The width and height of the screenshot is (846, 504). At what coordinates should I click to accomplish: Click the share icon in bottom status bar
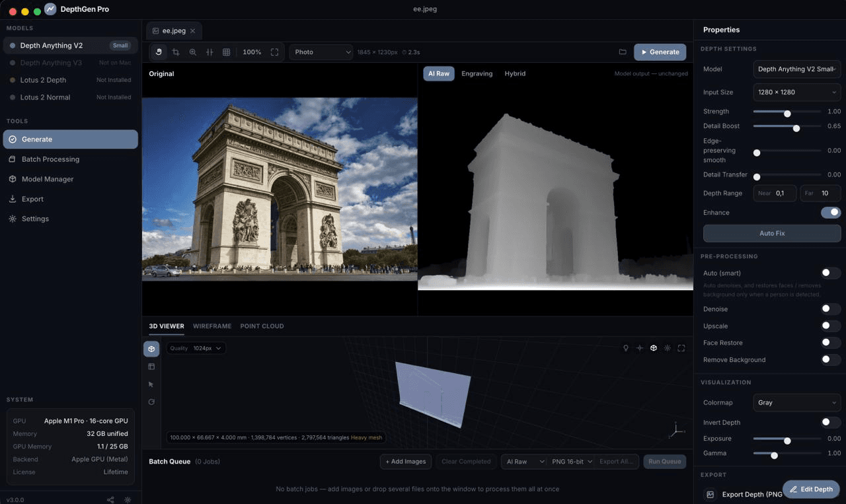(110, 500)
